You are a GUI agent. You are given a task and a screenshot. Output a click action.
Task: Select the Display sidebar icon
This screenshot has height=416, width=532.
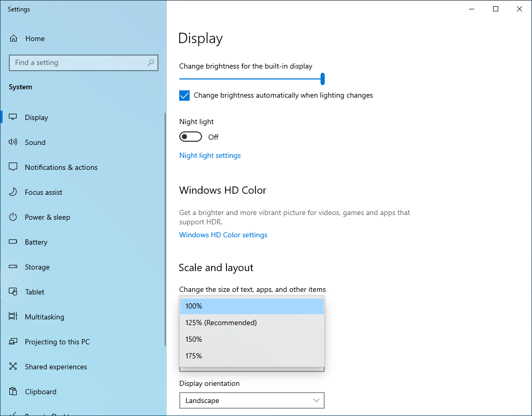click(x=13, y=117)
